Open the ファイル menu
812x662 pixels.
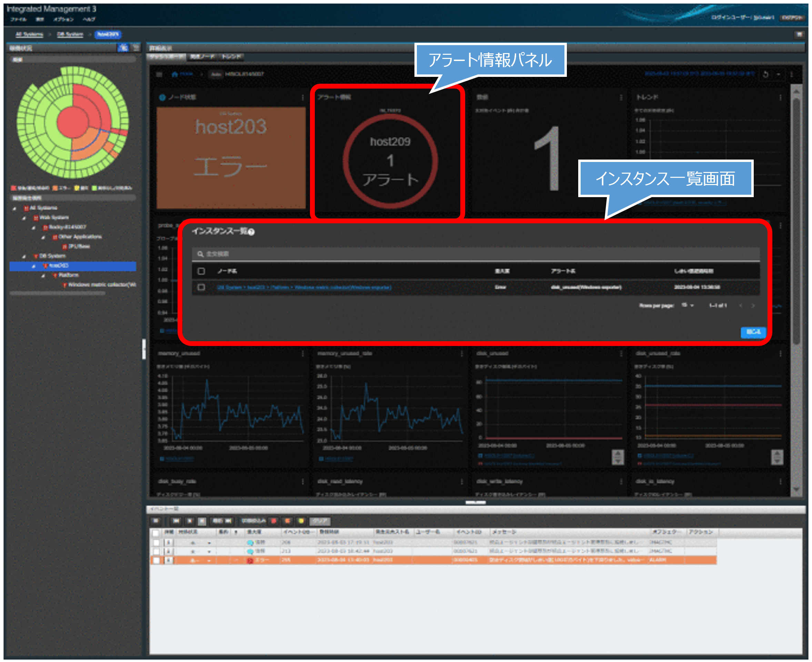coord(18,19)
